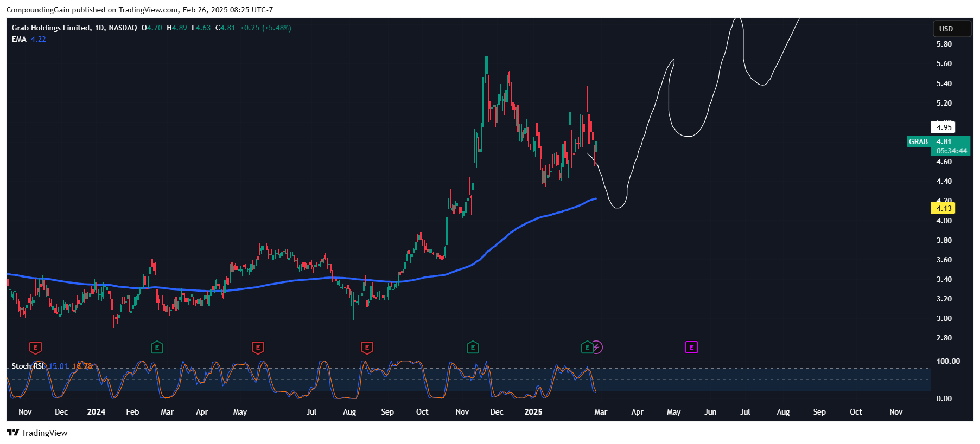980x444 pixels.
Task: Click the 5.80 value on the price axis
Action: 944,44
